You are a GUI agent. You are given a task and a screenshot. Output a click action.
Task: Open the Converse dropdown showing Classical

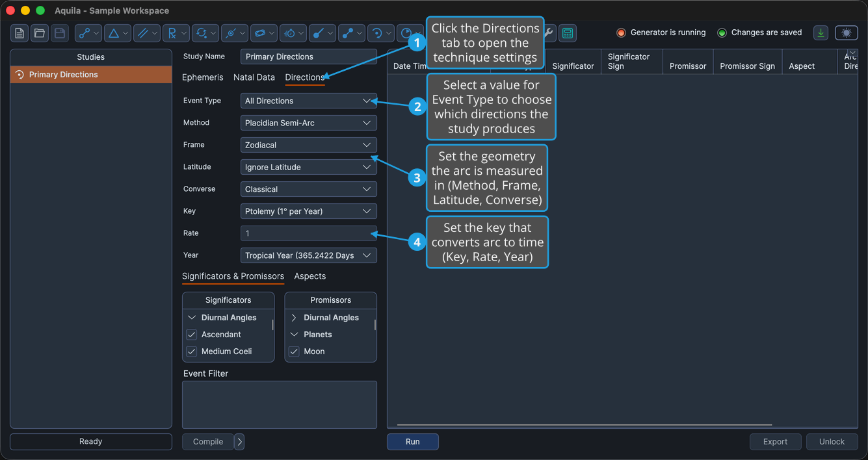pos(308,189)
